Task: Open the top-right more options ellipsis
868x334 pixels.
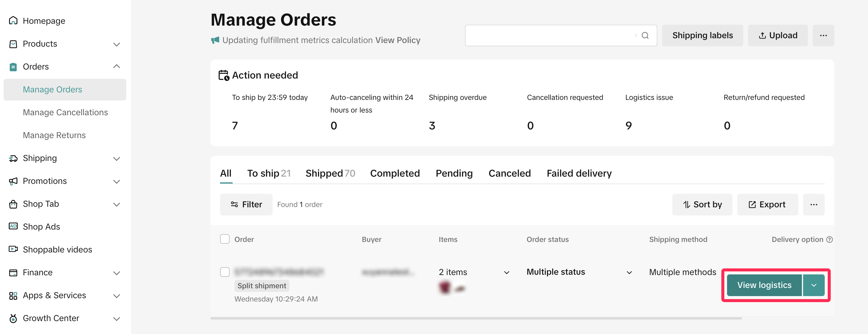Action: [x=823, y=36]
